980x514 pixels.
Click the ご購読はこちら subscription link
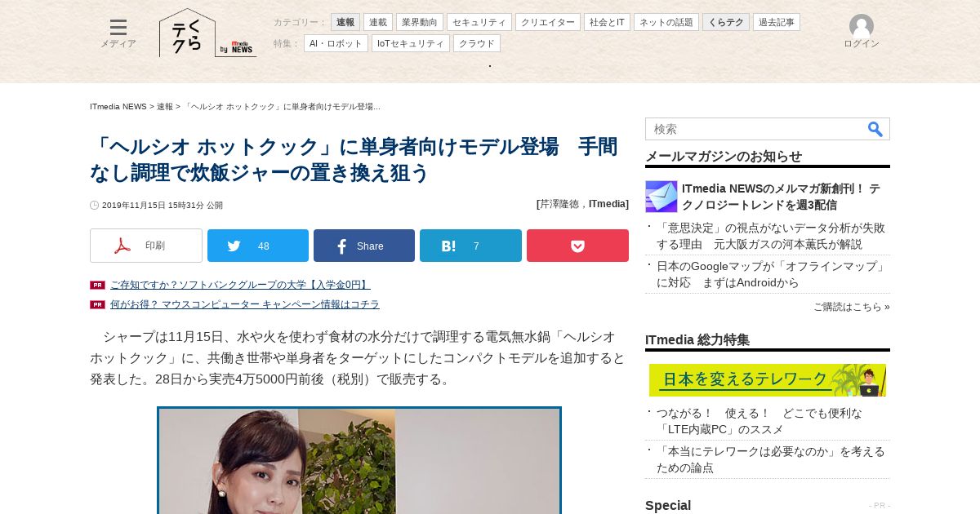851,307
